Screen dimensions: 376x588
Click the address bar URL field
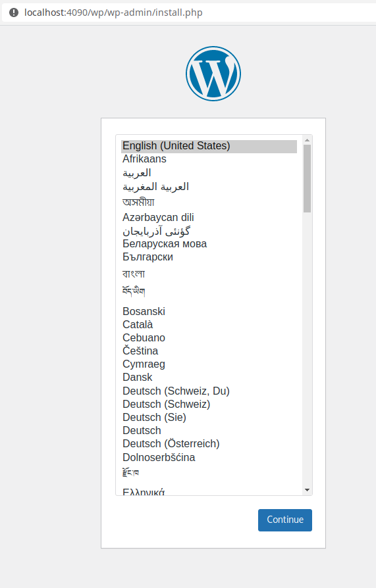(x=188, y=12)
